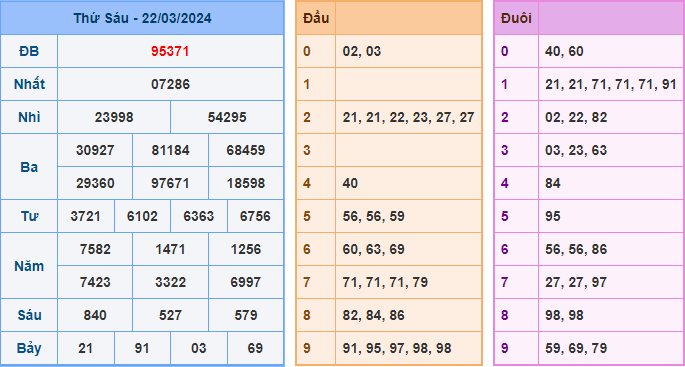Select Ba prize number 30927

[95, 150]
